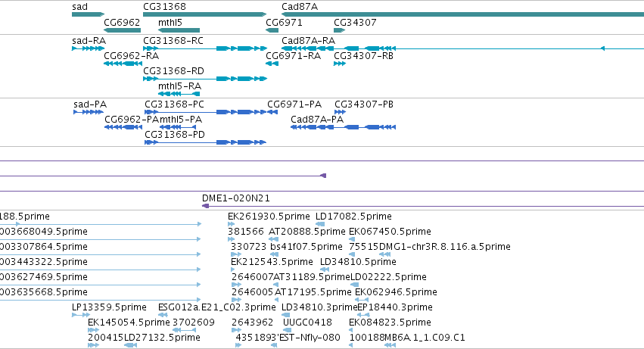This screenshot has height=349, width=644.
Task: Click the unlabeled purple BAC arrowhead feature
Action: pyautogui.click(x=323, y=176)
